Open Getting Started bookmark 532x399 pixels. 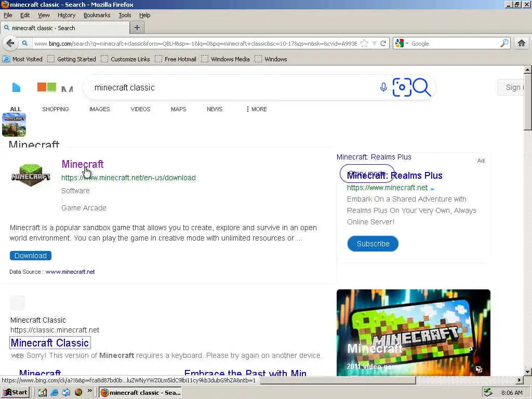[72, 59]
